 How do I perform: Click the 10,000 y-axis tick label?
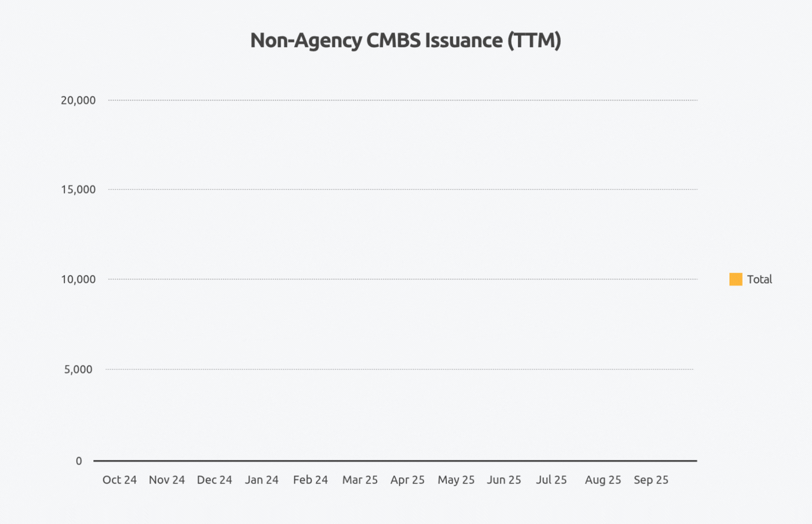(78, 279)
